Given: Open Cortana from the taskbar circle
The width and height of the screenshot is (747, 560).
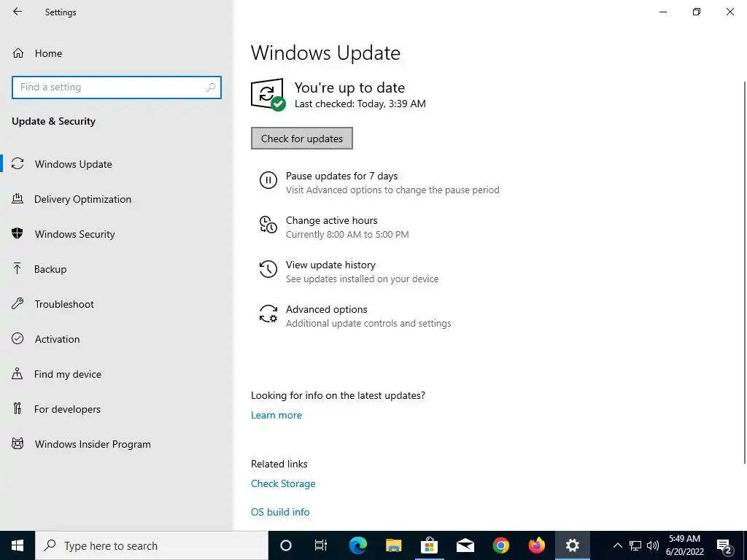Looking at the screenshot, I should point(286,545).
